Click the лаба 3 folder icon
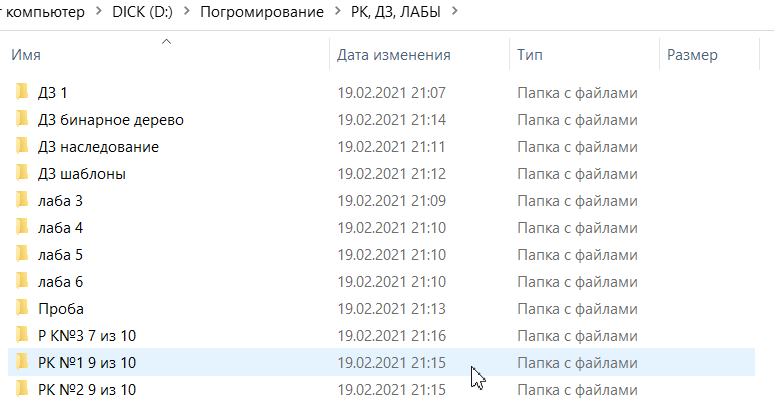The image size is (774, 411). coord(21,201)
